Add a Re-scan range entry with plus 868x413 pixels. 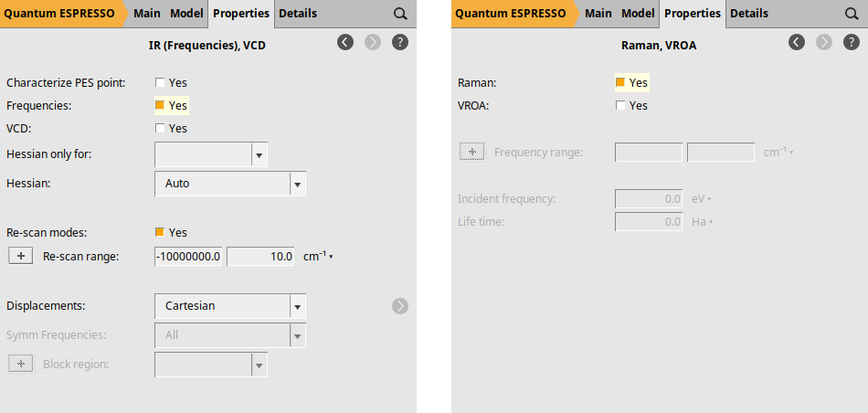tap(21, 257)
